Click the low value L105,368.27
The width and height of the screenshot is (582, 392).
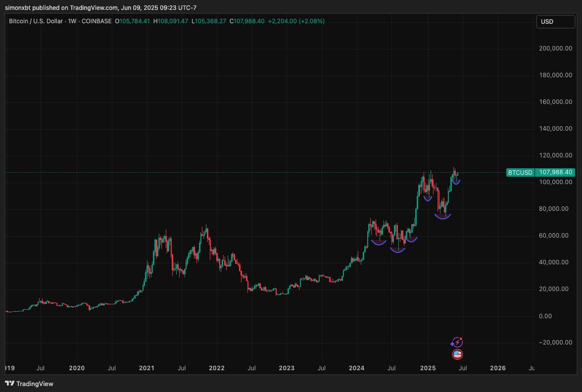point(209,21)
